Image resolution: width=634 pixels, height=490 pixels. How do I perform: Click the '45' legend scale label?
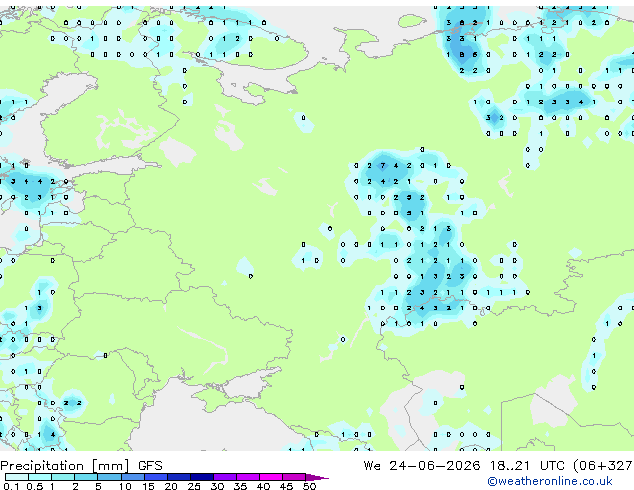(286, 486)
